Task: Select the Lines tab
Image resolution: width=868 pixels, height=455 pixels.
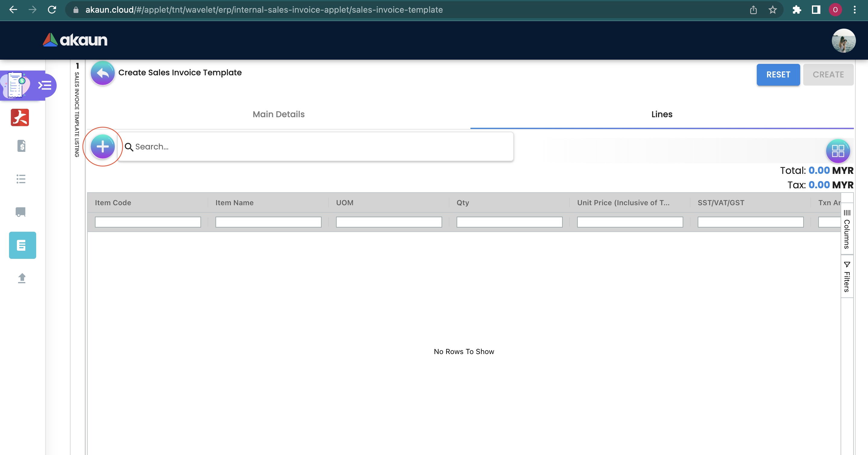Action: click(x=662, y=114)
